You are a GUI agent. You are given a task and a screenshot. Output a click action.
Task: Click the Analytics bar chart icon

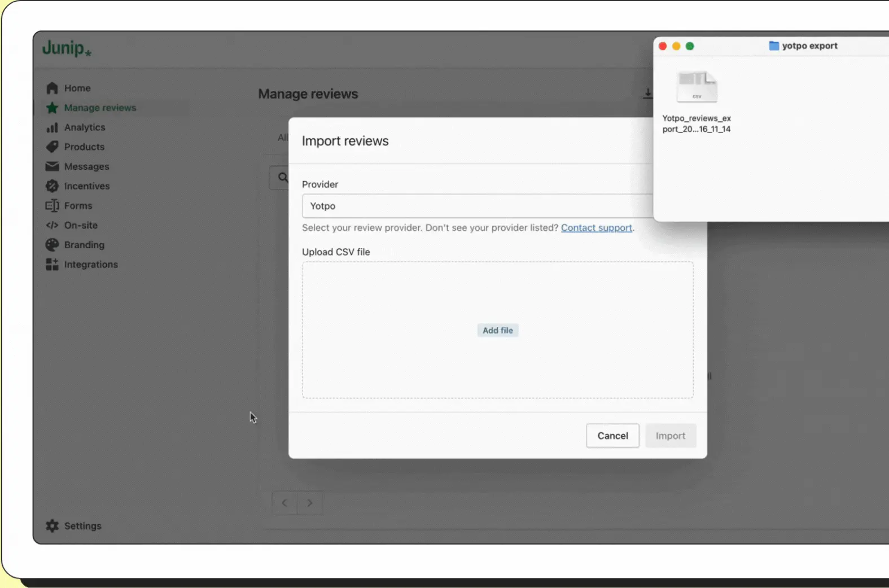(52, 128)
